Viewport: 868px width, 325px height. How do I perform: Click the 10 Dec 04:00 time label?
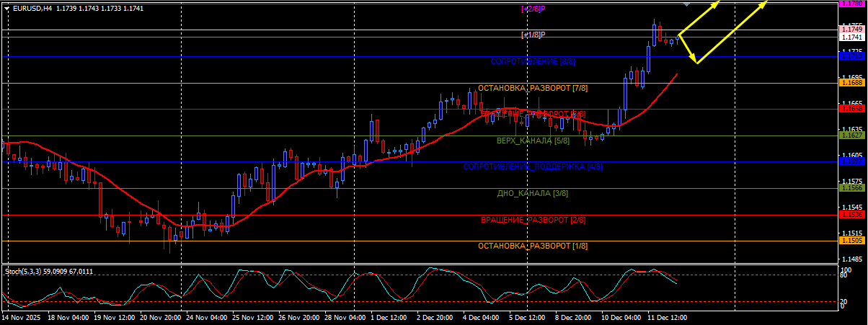point(620,317)
